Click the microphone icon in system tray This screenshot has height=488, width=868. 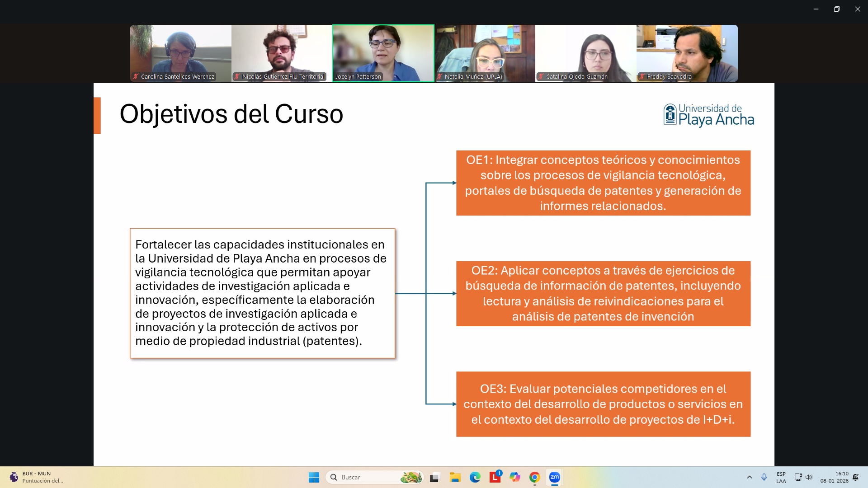click(764, 477)
